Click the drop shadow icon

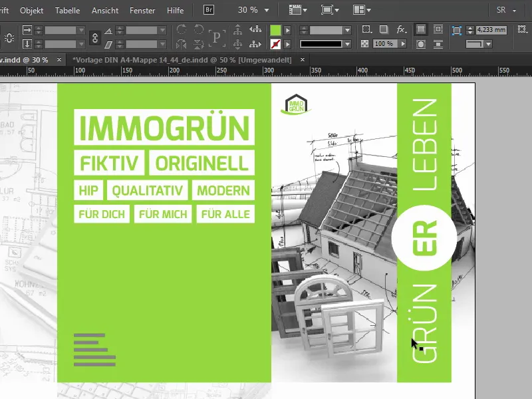coord(384,29)
